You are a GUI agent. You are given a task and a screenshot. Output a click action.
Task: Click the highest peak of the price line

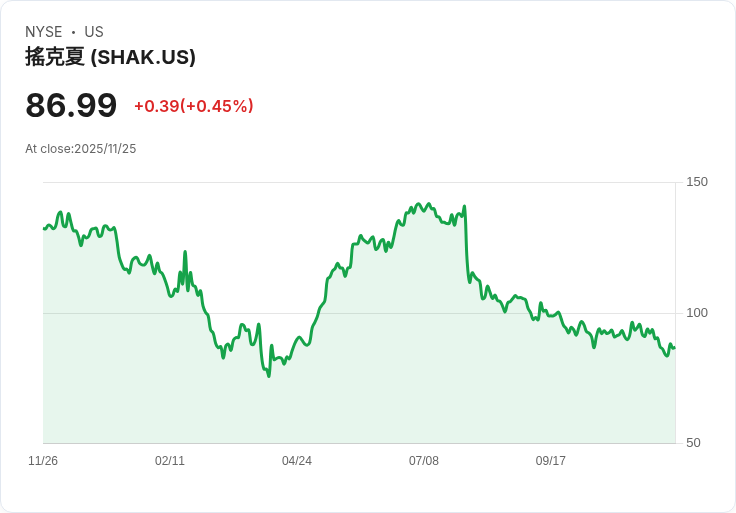point(419,204)
